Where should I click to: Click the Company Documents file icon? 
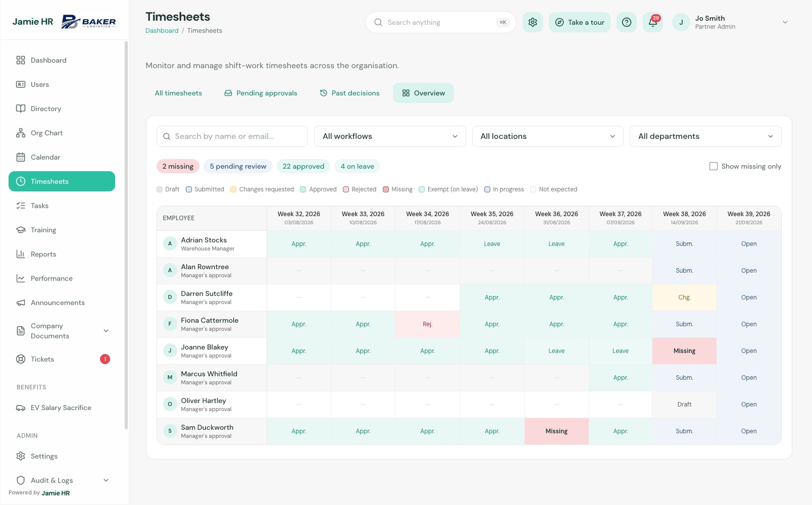coord(21,331)
